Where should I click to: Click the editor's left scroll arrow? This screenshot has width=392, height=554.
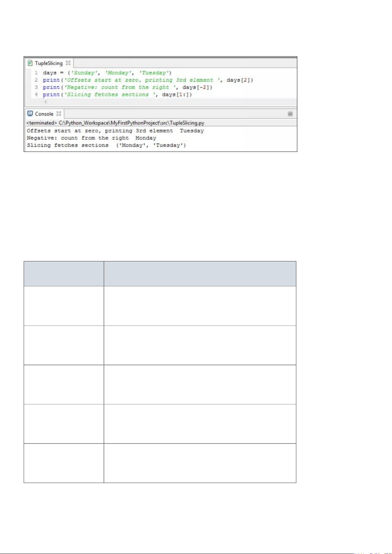[x=46, y=102]
